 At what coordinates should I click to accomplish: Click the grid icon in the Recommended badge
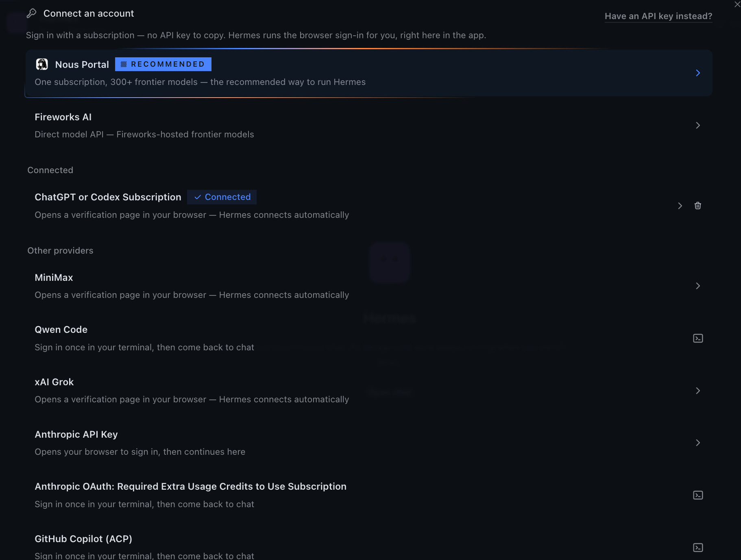(x=124, y=64)
